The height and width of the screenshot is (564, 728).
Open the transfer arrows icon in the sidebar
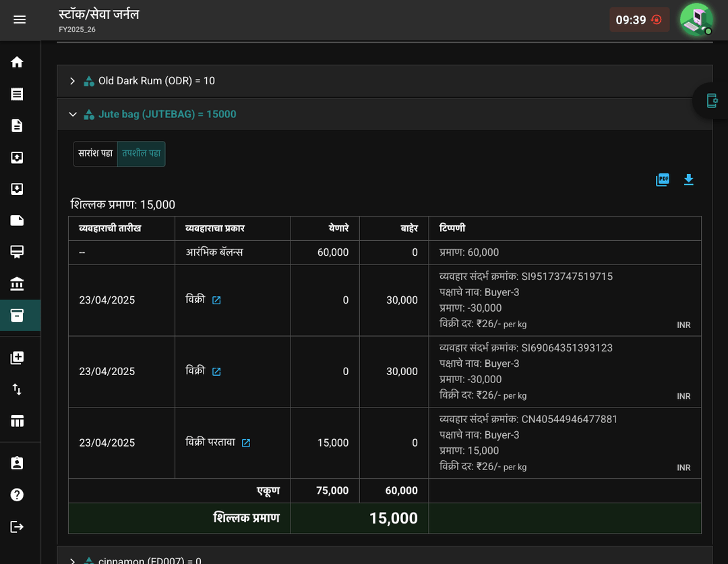(x=17, y=389)
